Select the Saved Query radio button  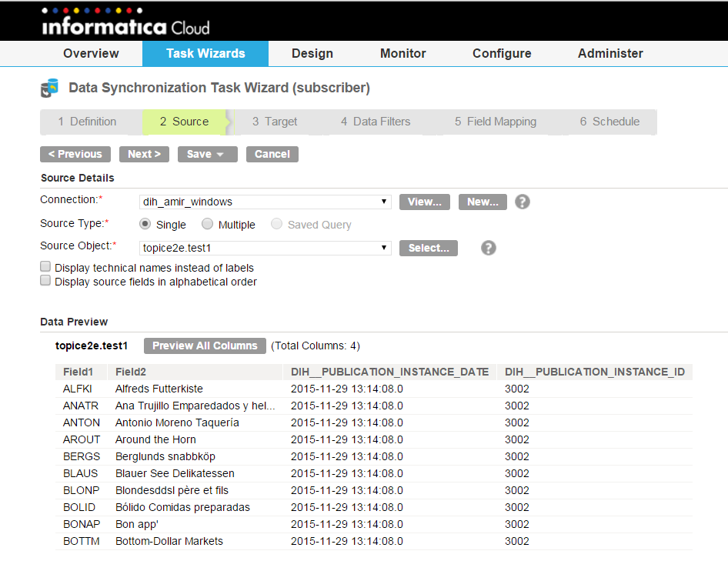pyautogui.click(x=277, y=224)
